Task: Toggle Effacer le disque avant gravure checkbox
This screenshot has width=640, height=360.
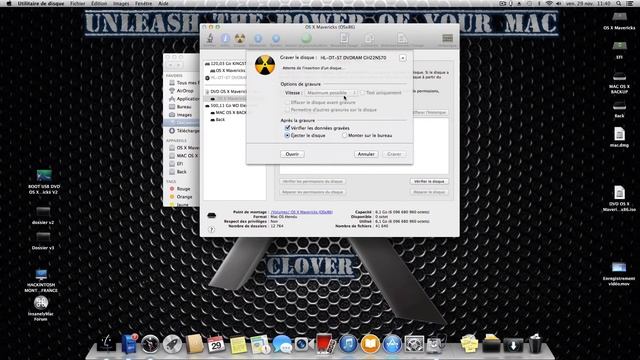Action: point(287,102)
